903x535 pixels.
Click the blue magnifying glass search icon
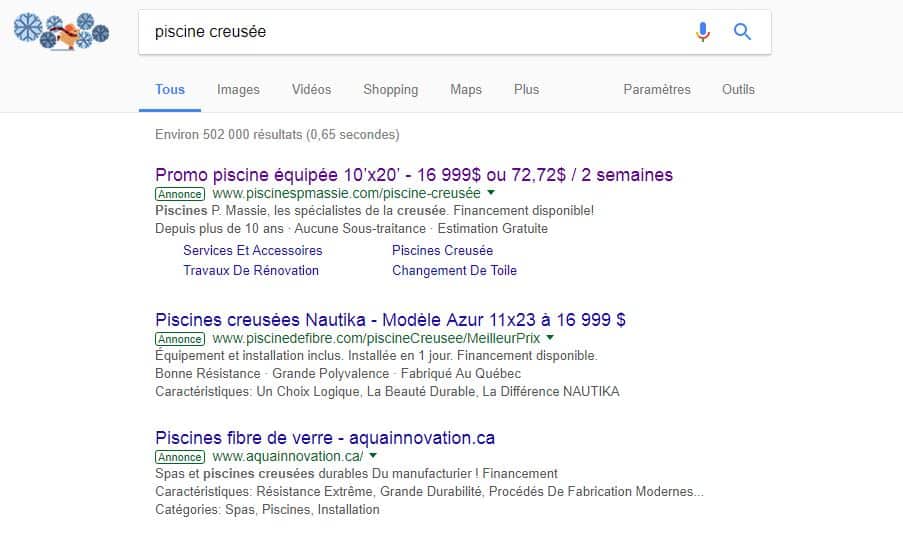[742, 31]
